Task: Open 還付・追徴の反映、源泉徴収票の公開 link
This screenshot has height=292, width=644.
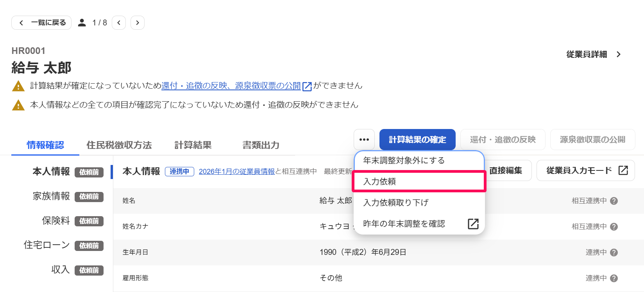Action: point(231,86)
